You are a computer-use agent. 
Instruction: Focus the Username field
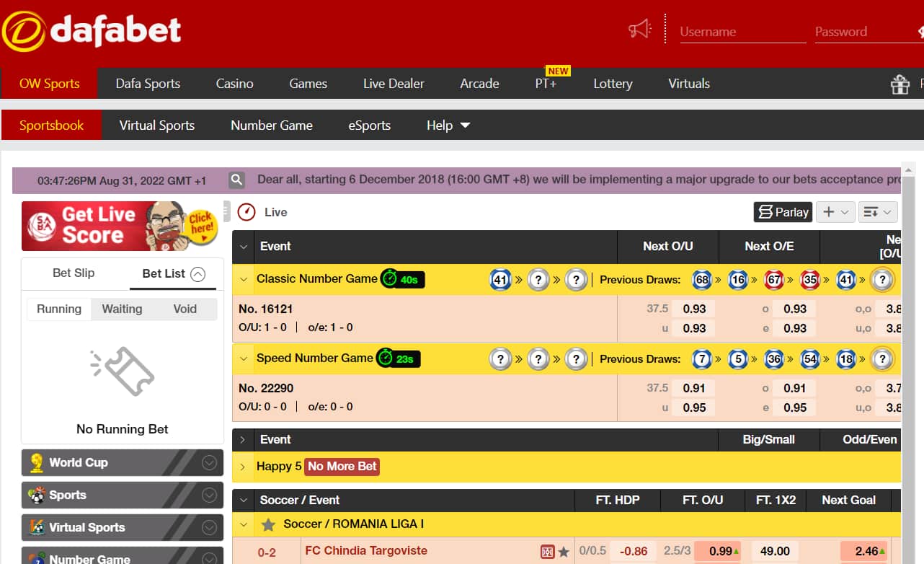tap(742, 32)
